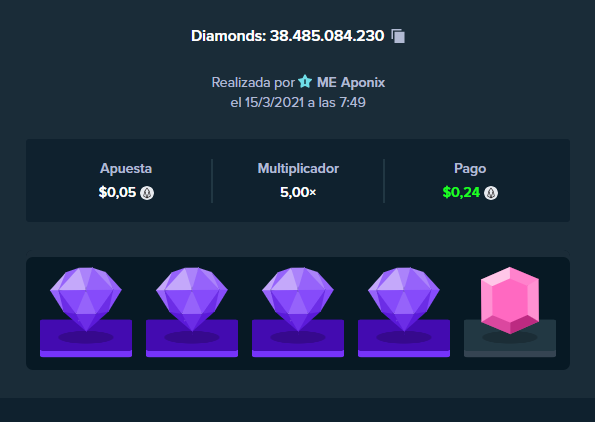Click the first purple diamond gem
This screenshot has height=422, width=595.
pos(86,299)
